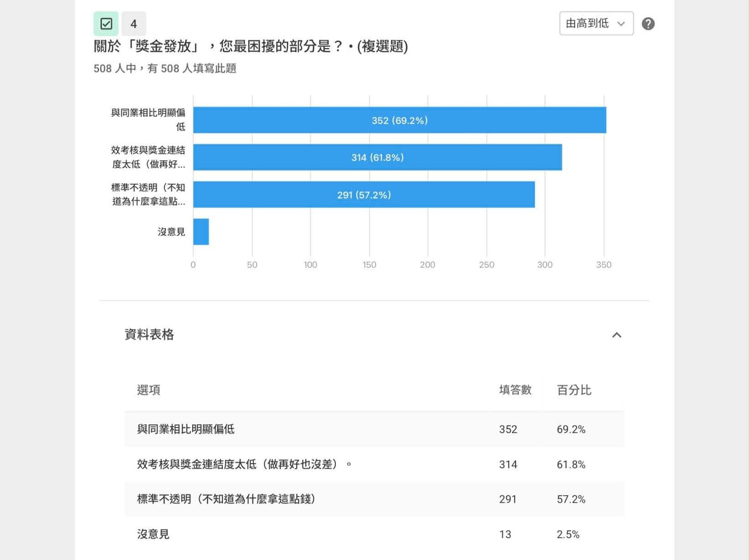Click the 百分比 column header
The height and width of the screenshot is (560, 749).
574,390
